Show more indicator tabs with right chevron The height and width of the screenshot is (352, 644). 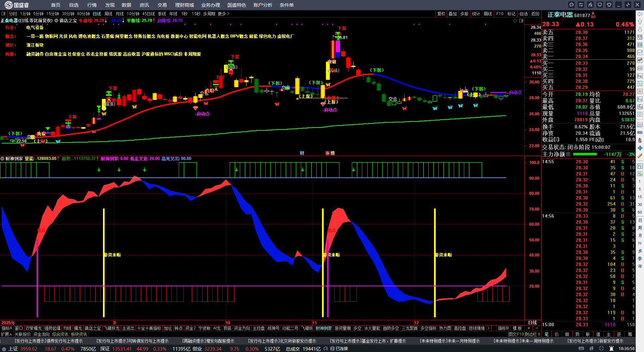click(x=488, y=328)
